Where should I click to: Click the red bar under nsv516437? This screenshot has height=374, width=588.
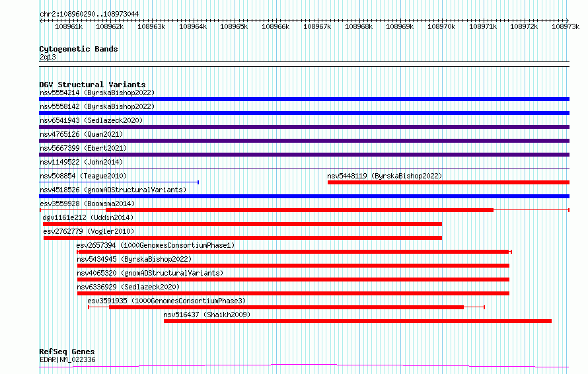tap(357, 321)
